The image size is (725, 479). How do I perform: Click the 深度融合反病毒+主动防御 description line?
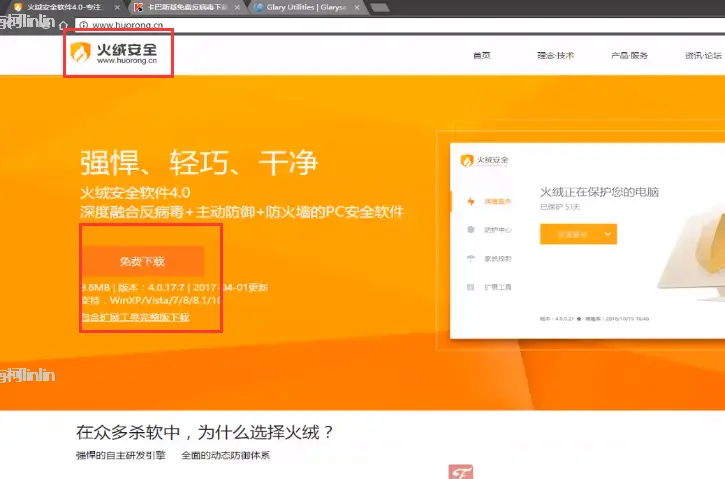point(241,212)
